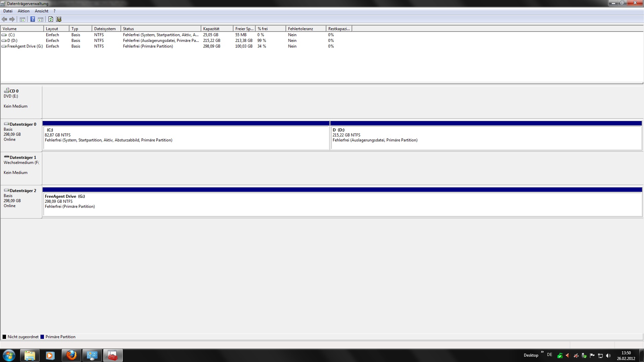Sort list by Dateisystem column header

click(x=106, y=29)
